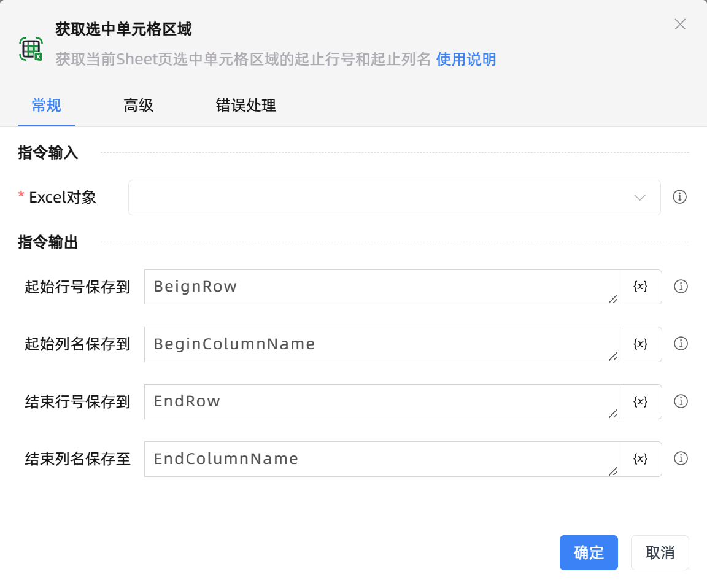Viewport: 707px width, 588px height.
Task: Click the EndRow text input field
Action: (381, 401)
